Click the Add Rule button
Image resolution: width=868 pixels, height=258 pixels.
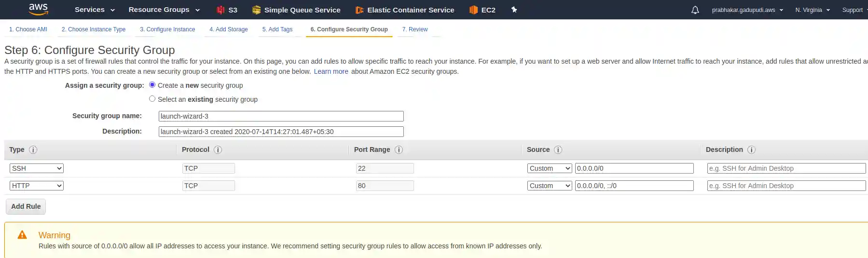26,206
